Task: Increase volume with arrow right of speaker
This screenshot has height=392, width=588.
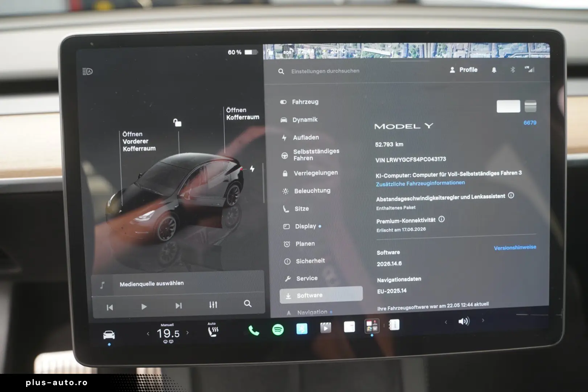Action: tap(483, 320)
